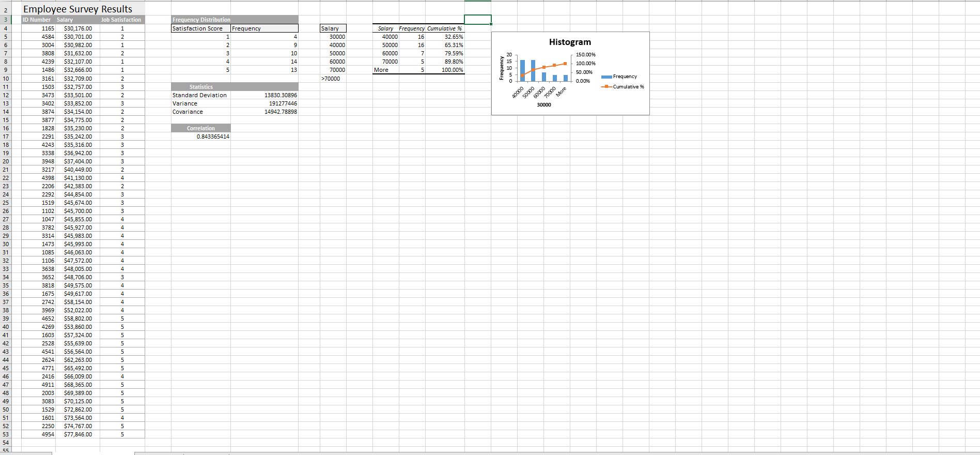Select the gray "Statistics" heading cell
Viewport: 980px width, 455px height.
(201, 87)
